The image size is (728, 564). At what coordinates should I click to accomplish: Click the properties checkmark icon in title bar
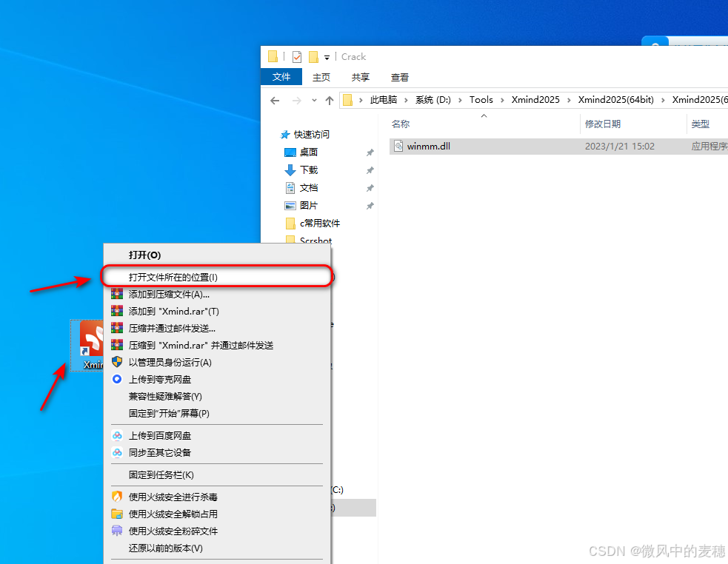coord(297,57)
